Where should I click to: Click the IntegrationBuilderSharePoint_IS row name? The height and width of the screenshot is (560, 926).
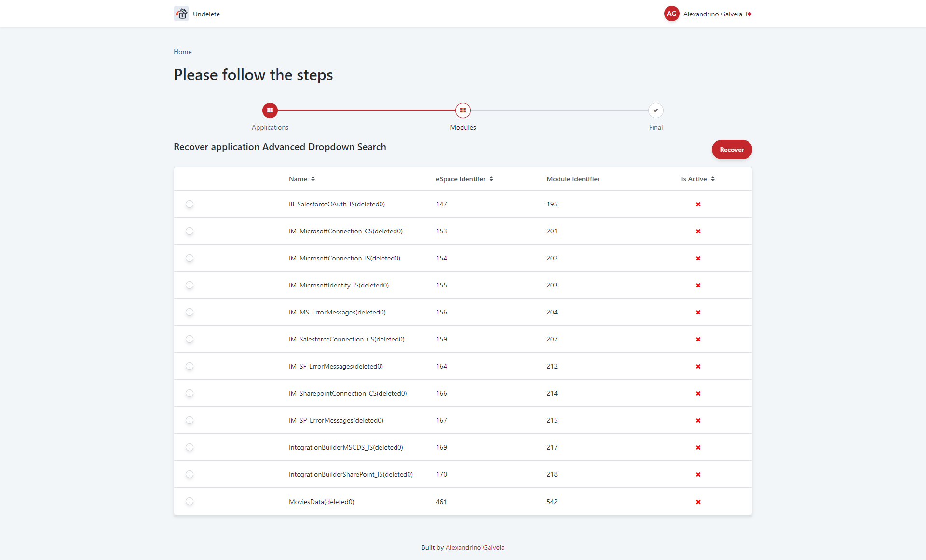point(351,474)
